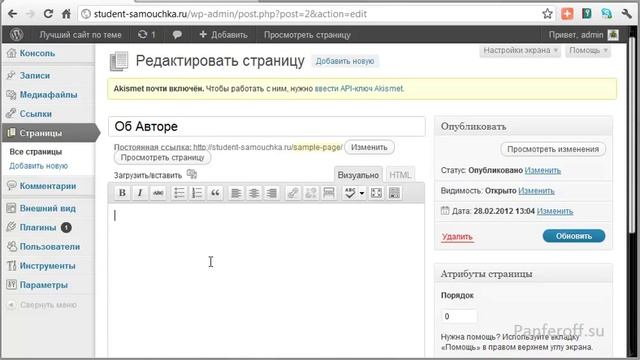Click the red plus extension icon

click(567, 14)
